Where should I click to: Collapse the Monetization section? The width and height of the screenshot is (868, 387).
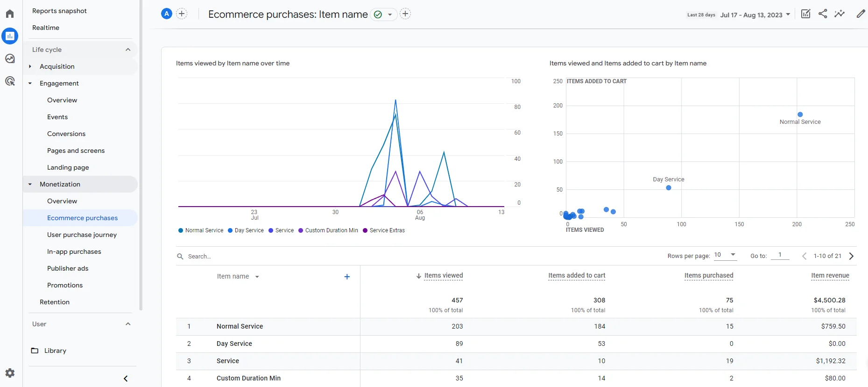click(30, 184)
